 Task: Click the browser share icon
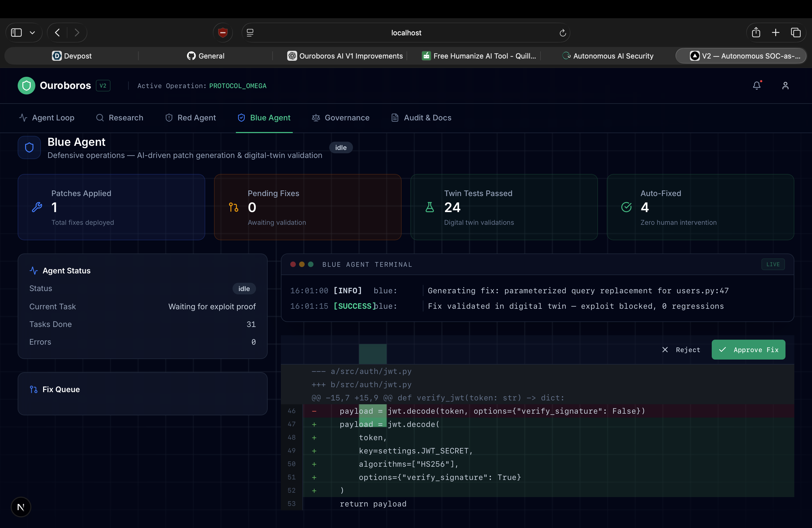tap(756, 33)
